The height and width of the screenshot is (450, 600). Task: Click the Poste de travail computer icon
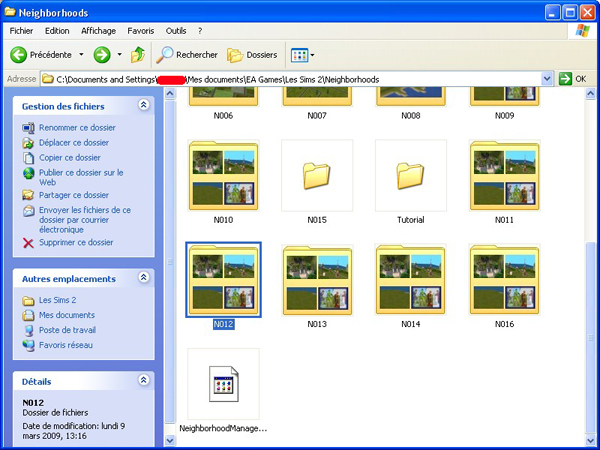[28, 330]
